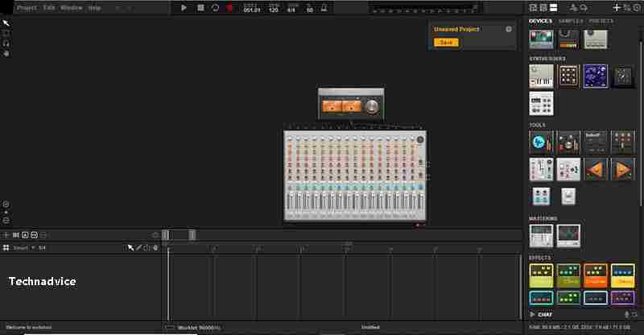Select the white synthesizer on second row
This screenshot has height=335, width=644.
(541, 104)
